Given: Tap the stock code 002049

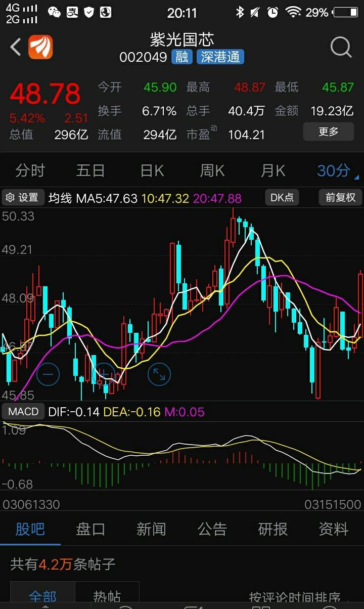Looking at the screenshot, I should [x=143, y=57].
